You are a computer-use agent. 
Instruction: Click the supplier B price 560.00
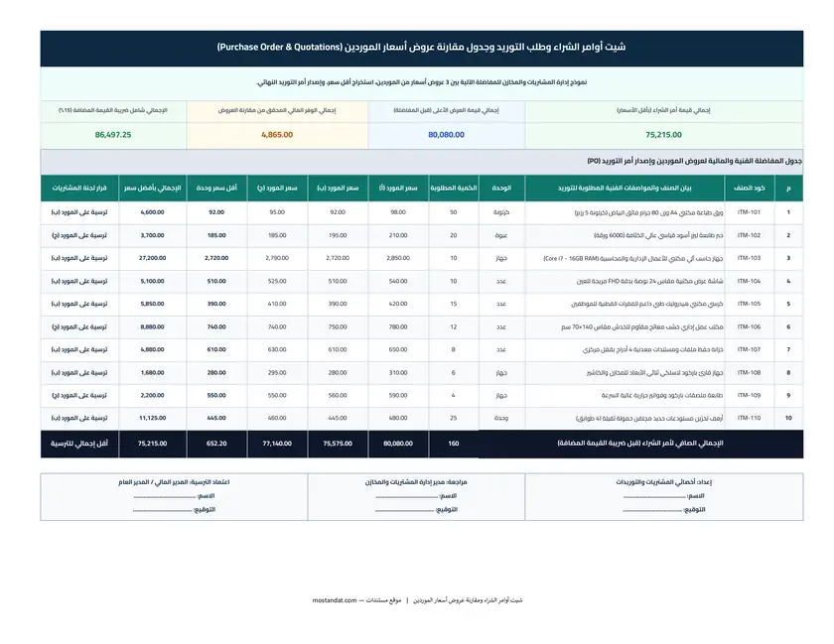(338, 395)
